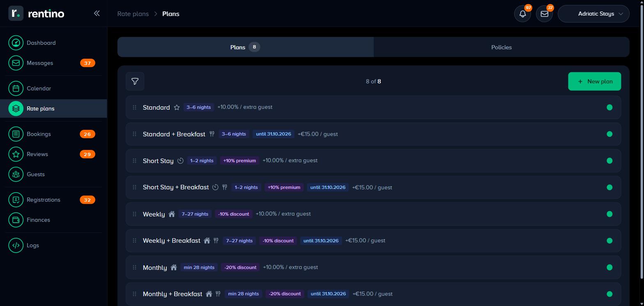The image size is (644, 306).
Task: Click the rentino logo
Action: pos(36,13)
